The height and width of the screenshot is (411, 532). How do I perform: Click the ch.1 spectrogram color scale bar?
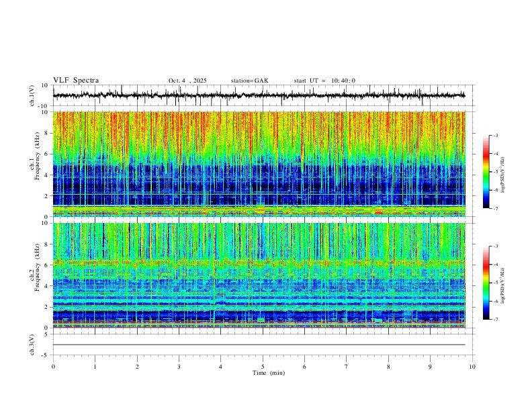click(486, 172)
